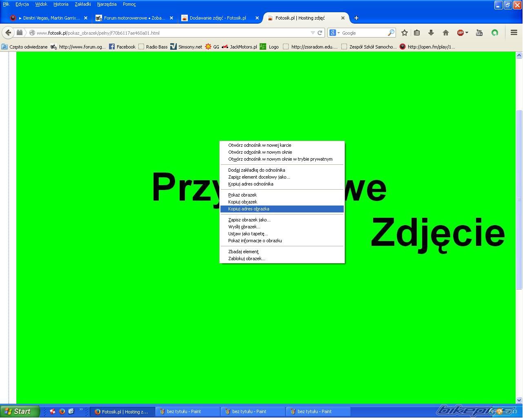The image size is (525, 420).
Task: Open the Facebook bookmark
Action: (x=122, y=46)
